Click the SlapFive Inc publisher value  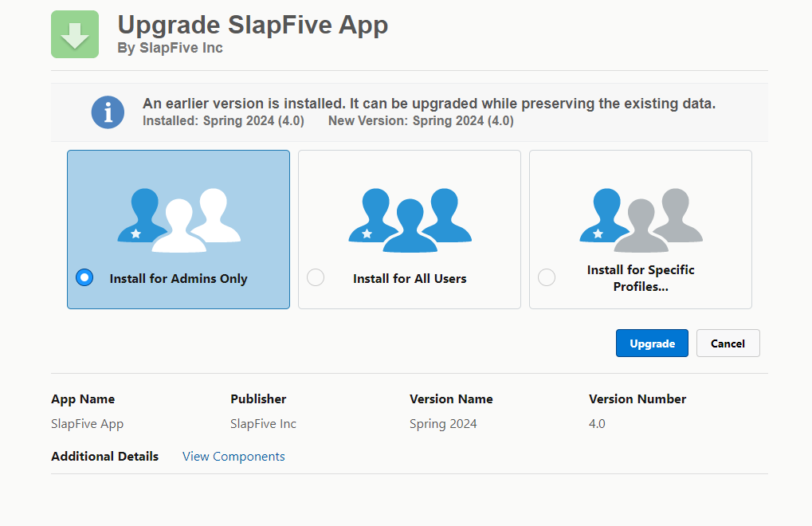[x=263, y=424]
